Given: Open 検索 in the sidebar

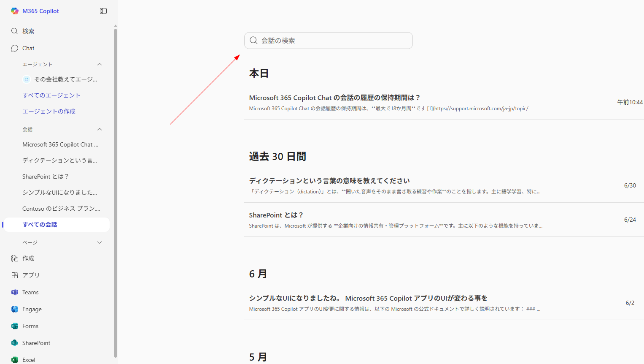Looking at the screenshot, I should point(28,31).
